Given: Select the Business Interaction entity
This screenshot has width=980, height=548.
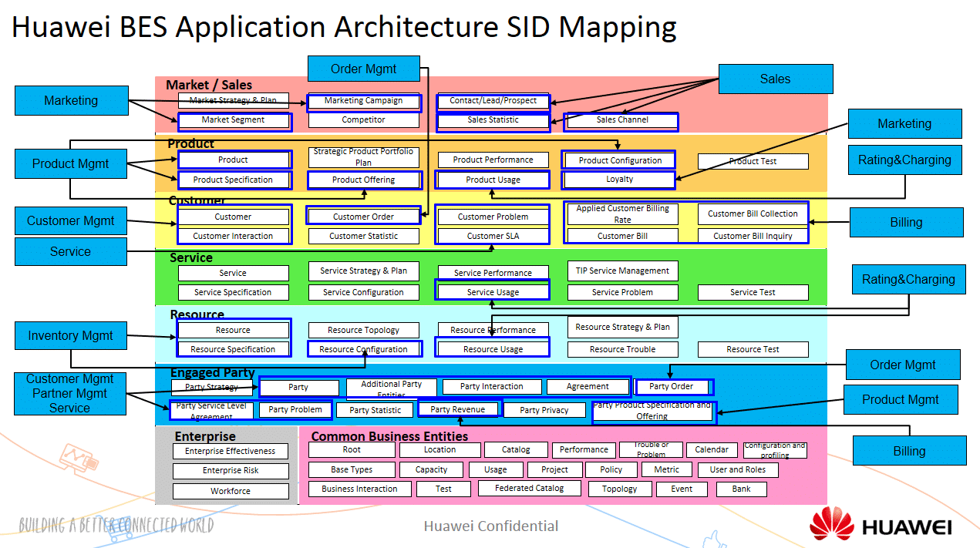Looking at the screenshot, I should click(x=360, y=489).
